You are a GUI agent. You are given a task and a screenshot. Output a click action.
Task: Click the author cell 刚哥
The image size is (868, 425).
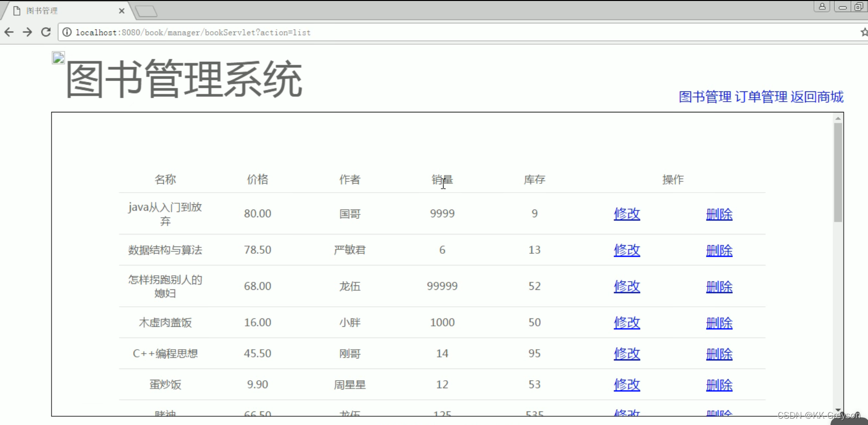350,354
